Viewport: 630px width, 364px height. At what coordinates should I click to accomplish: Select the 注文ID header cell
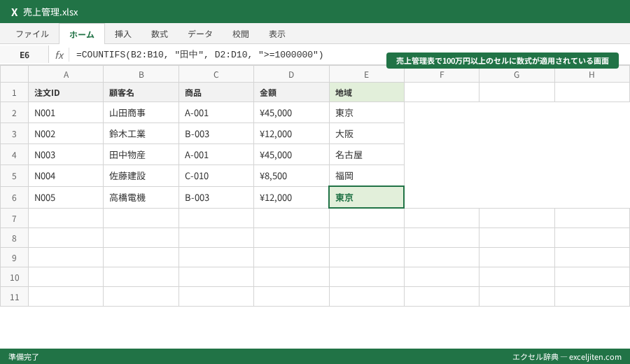pos(66,93)
